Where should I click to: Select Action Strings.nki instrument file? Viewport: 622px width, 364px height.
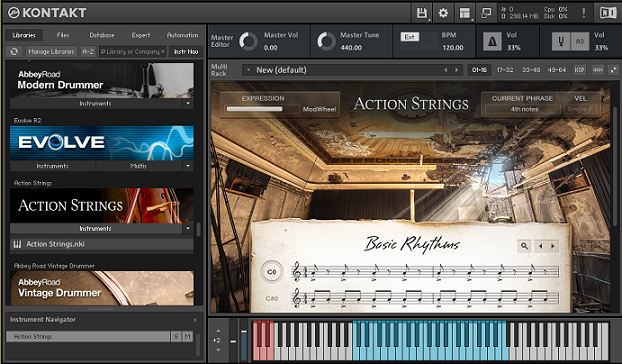point(102,244)
